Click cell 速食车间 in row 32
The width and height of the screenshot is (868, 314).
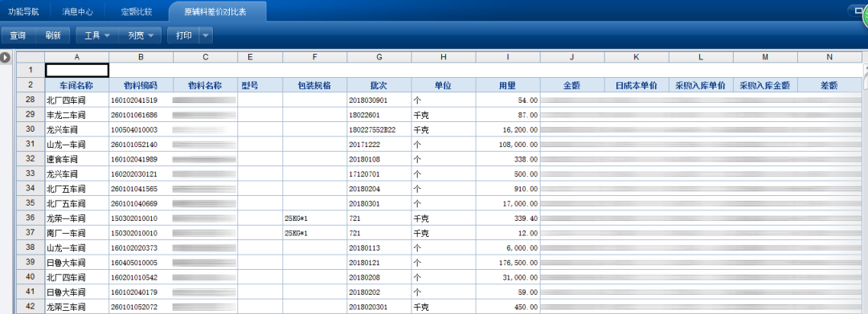pos(77,159)
